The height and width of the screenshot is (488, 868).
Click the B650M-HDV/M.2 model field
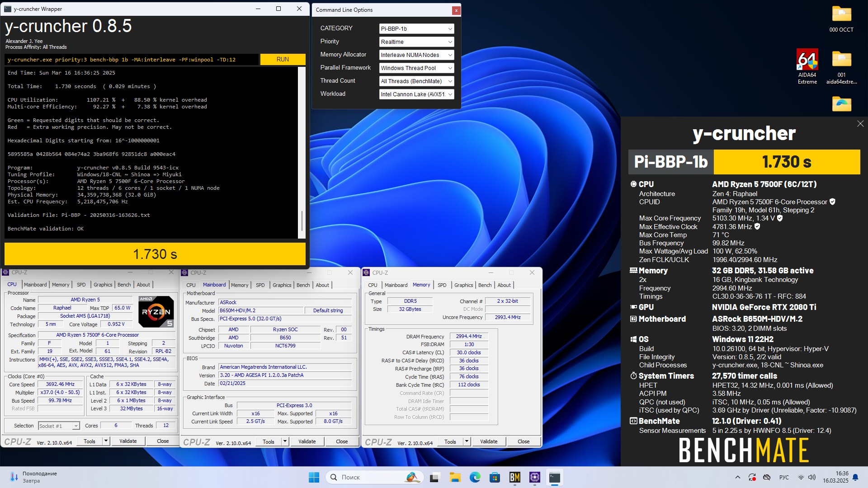[x=260, y=310]
